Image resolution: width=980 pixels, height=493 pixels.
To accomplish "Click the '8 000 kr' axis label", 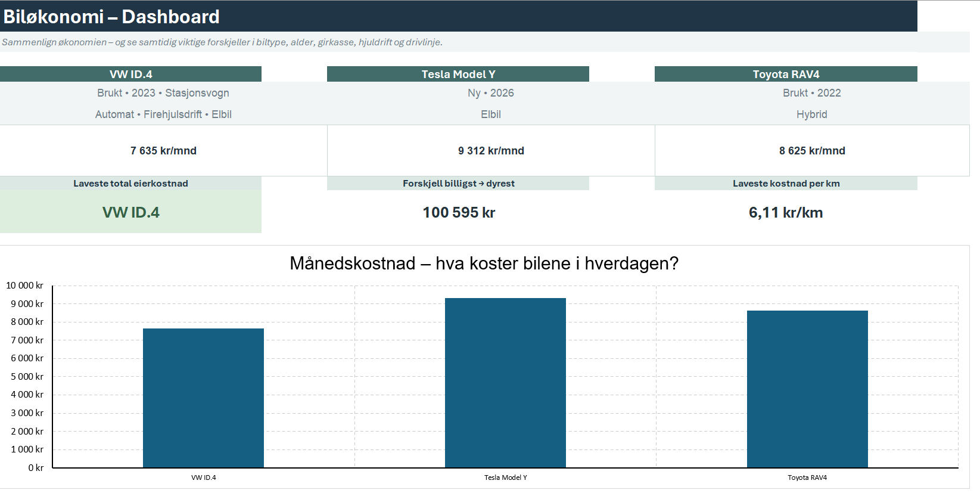I will 27,322.
